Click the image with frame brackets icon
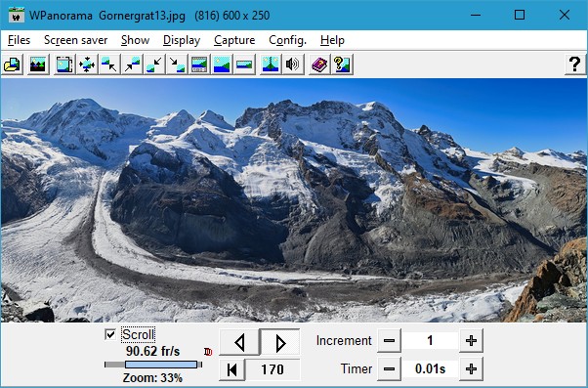This screenshot has width=588, height=388. 64,65
